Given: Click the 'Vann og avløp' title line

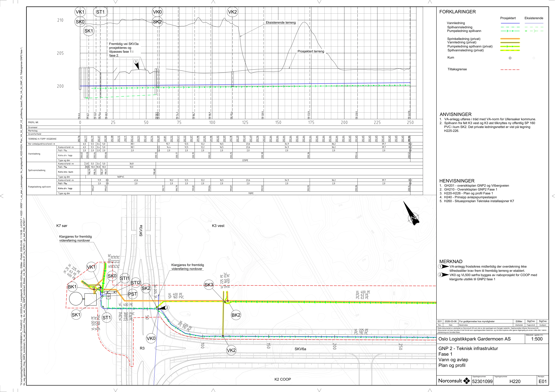Looking at the screenshot, I should point(453,360).
